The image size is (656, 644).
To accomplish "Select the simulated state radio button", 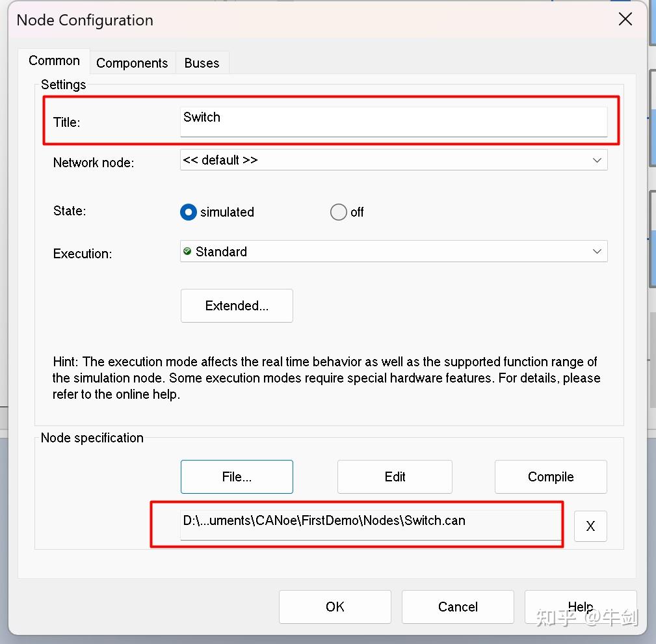I will pos(188,212).
